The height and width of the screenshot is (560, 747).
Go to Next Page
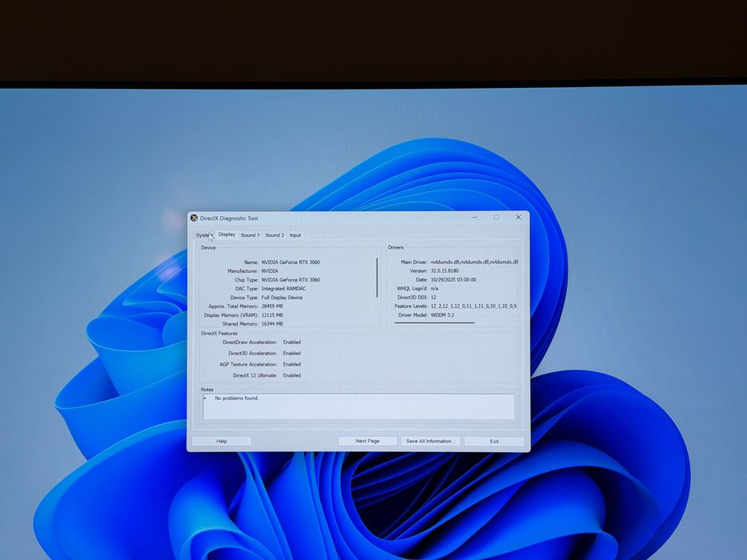click(367, 441)
